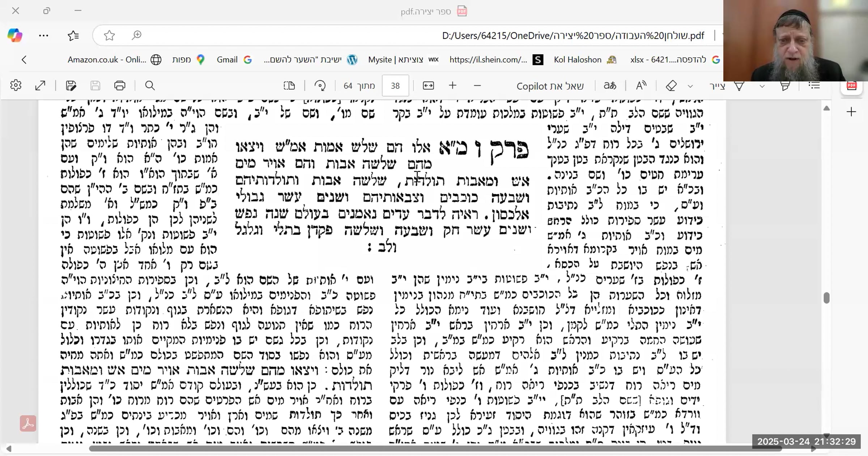
Task: Click the Save disk icon in PDF toolbar
Action: tap(95, 85)
